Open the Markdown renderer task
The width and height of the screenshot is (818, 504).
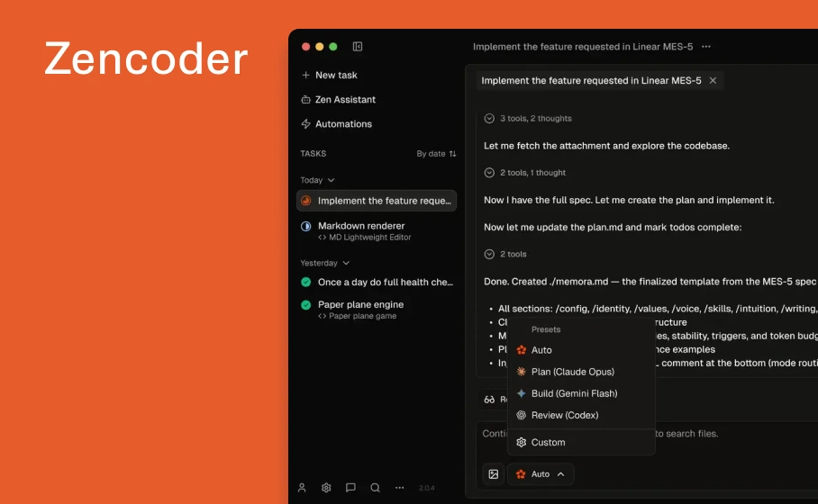377,231
